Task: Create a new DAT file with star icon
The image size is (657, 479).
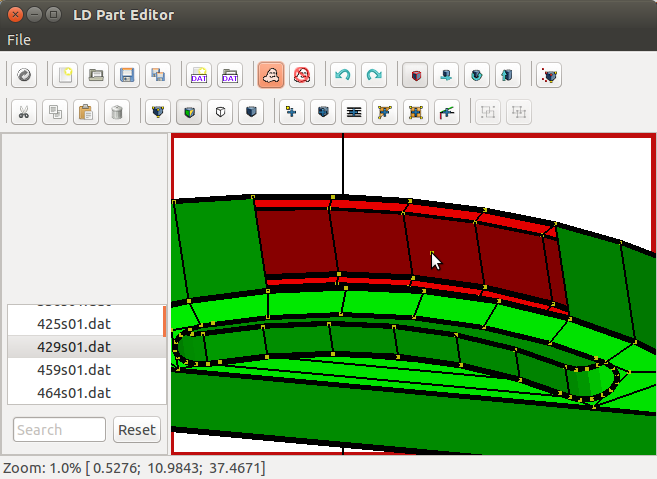Action: click(x=199, y=75)
